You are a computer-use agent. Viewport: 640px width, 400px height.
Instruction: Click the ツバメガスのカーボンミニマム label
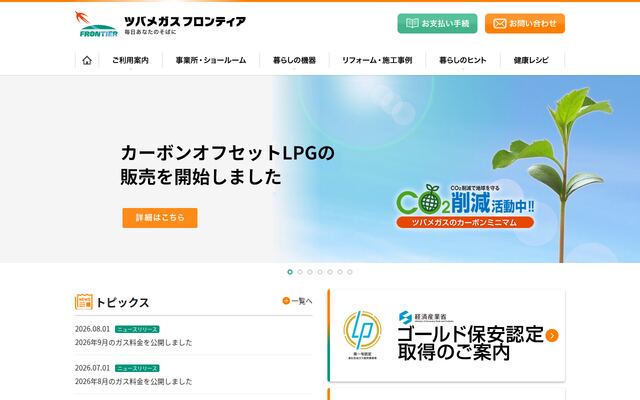[x=465, y=222]
